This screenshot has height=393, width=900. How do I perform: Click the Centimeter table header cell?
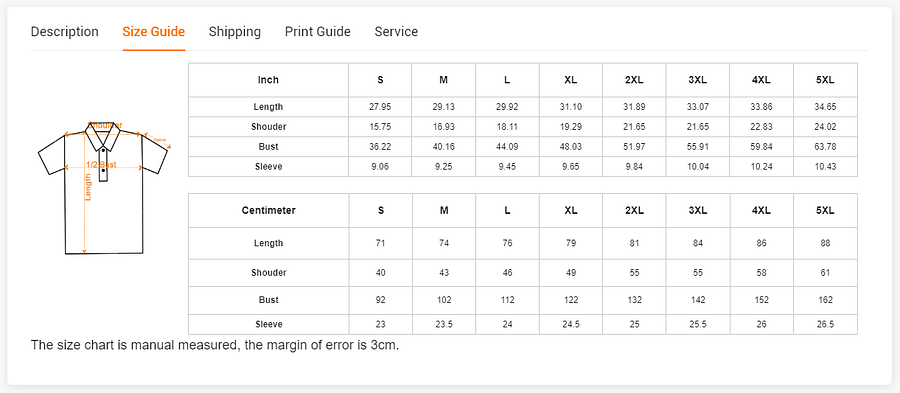coord(268,211)
